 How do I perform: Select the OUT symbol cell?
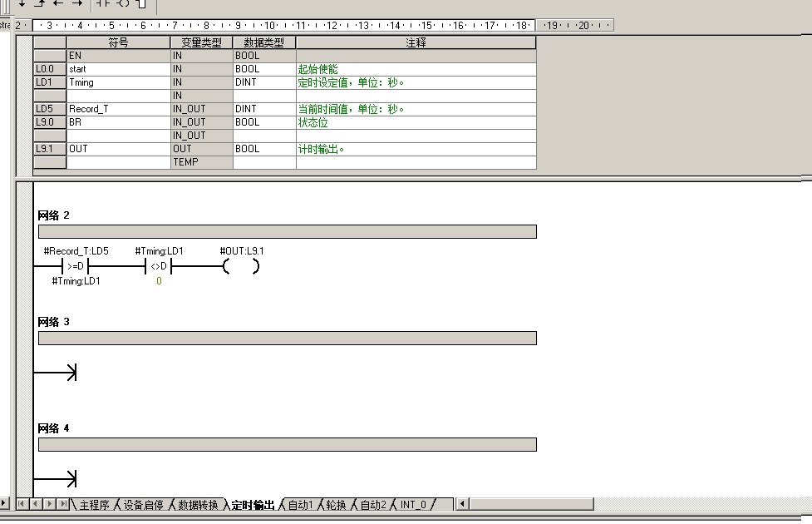[x=119, y=149]
